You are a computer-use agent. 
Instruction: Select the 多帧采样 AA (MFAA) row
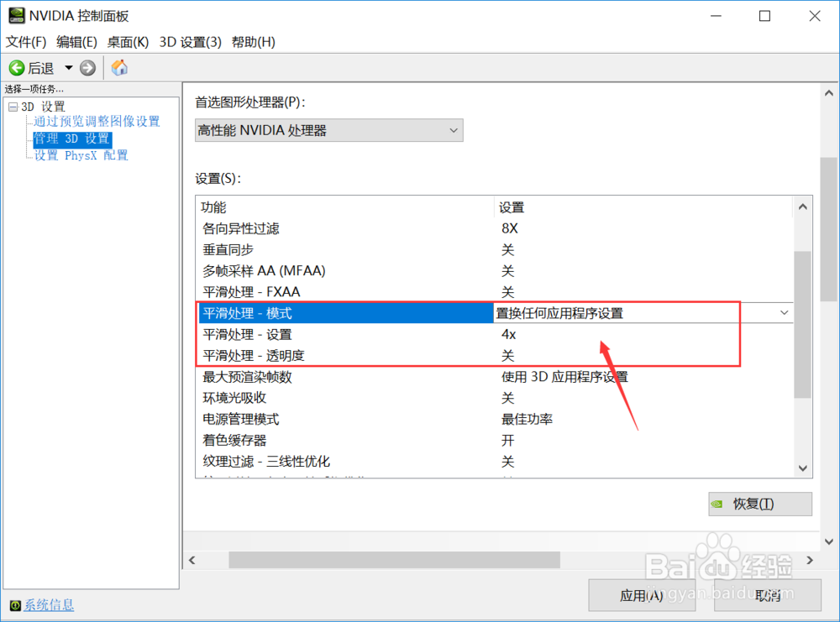[x=494, y=271]
